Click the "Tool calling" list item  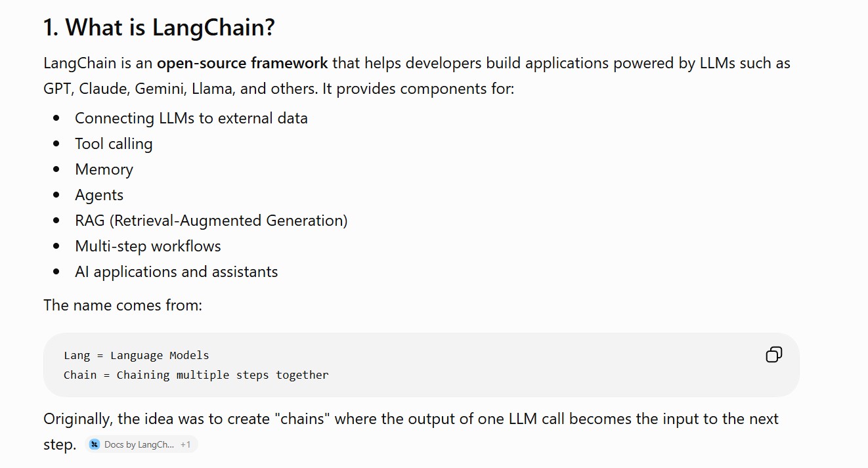[x=114, y=144]
